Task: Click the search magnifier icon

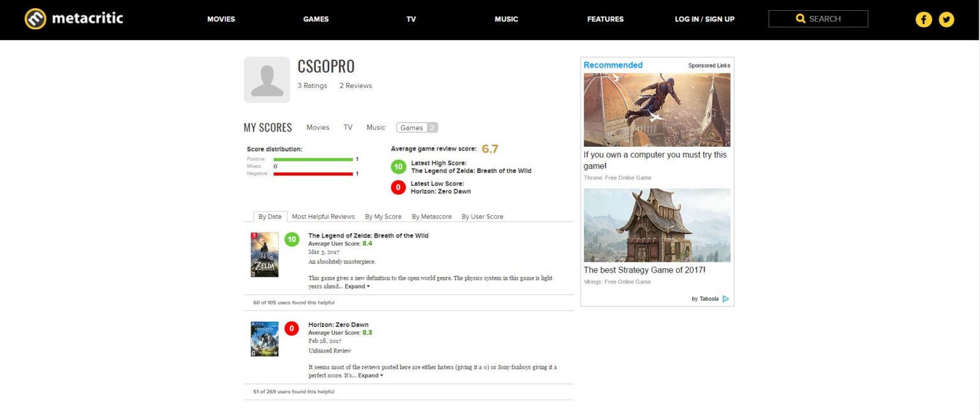Action: click(x=801, y=19)
